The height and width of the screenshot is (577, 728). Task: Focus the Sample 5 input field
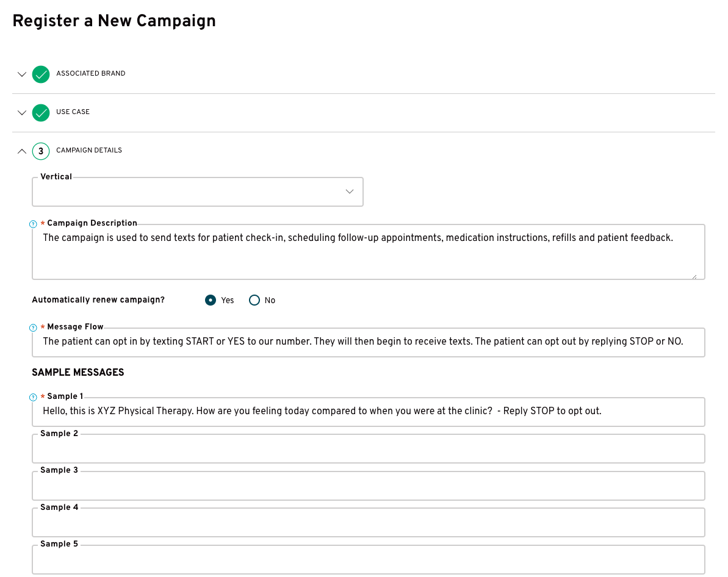pyautogui.click(x=369, y=560)
